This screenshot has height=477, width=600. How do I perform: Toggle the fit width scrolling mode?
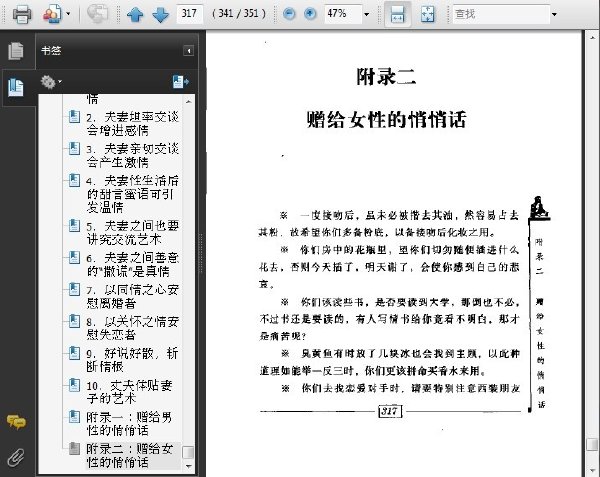(x=398, y=14)
